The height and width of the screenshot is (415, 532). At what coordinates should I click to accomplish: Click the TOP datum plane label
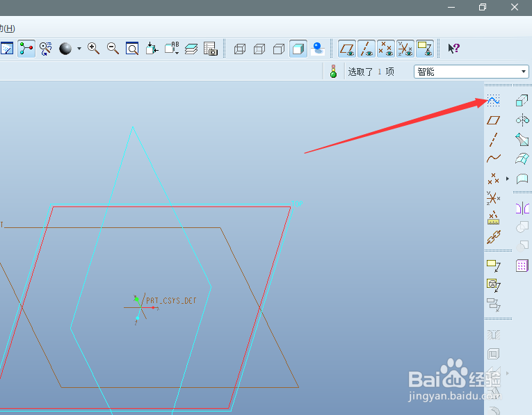point(297,204)
